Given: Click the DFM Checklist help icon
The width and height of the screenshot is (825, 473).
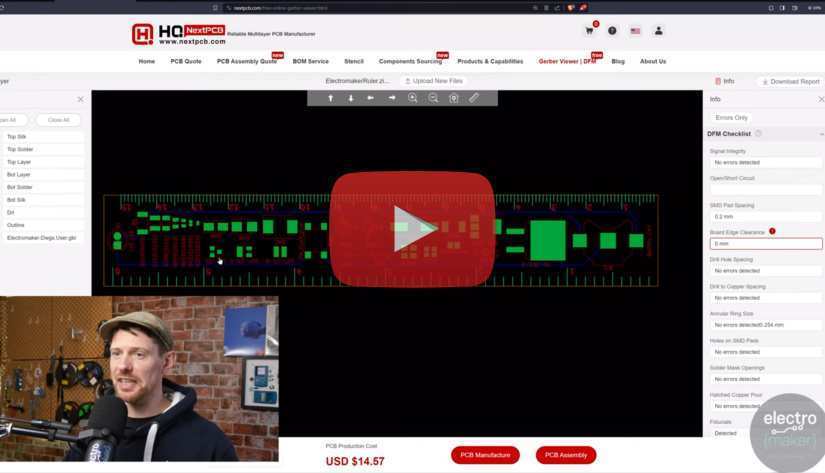Looking at the screenshot, I should 758,134.
